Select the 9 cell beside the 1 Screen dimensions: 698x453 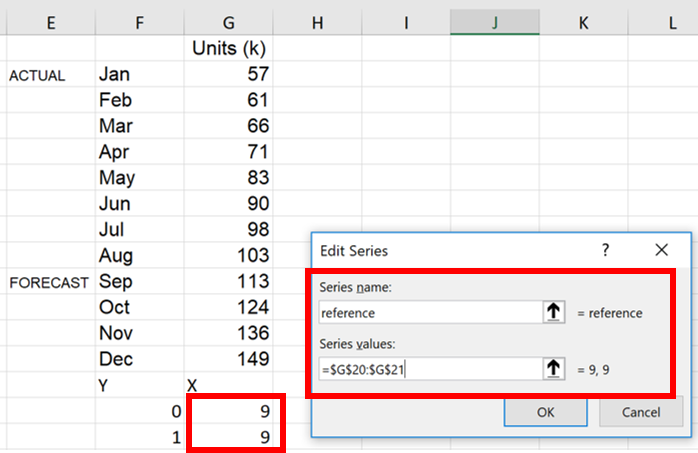coord(228,437)
